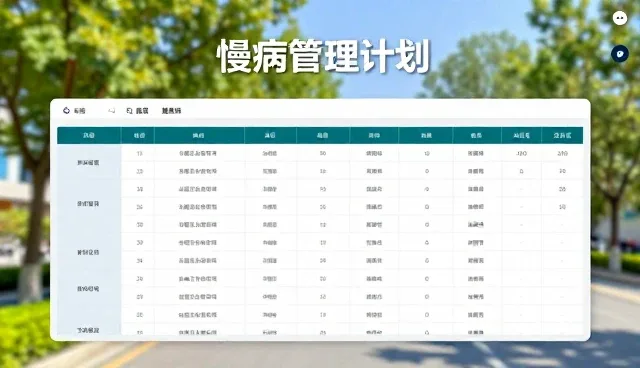
Task: Click the rightmost teal table header cell
Action: pyautogui.click(x=562, y=135)
